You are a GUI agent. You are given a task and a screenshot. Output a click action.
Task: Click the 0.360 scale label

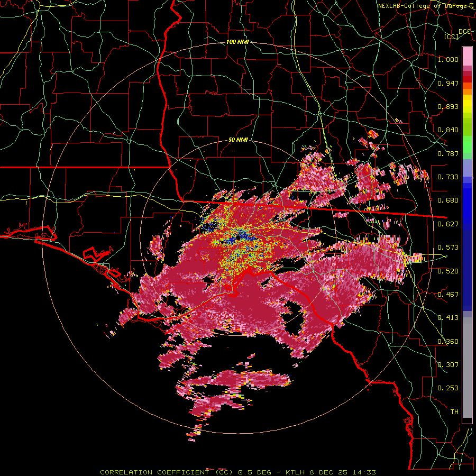click(448, 342)
